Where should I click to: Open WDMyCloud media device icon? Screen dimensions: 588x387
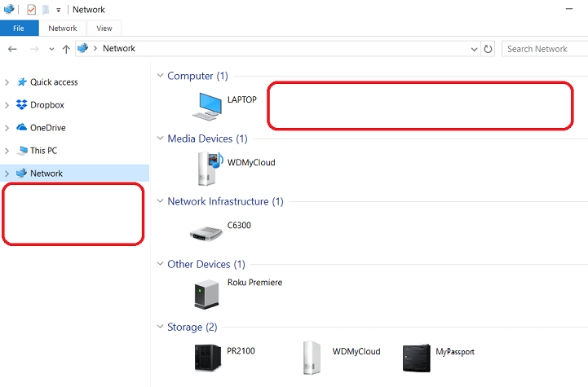210,169
